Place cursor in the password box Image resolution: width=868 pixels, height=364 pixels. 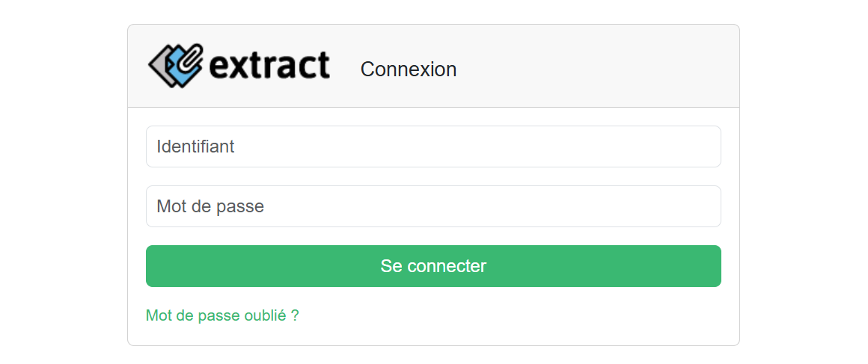tap(433, 206)
